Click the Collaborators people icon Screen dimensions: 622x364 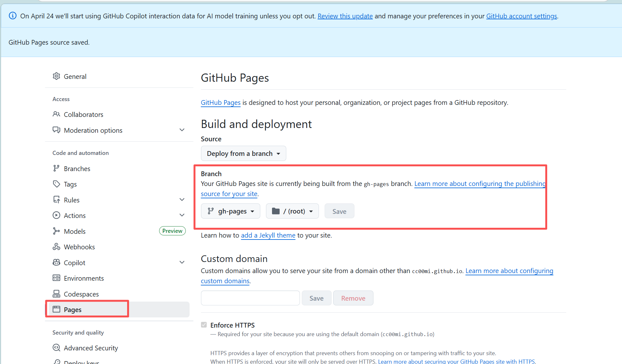click(x=56, y=114)
